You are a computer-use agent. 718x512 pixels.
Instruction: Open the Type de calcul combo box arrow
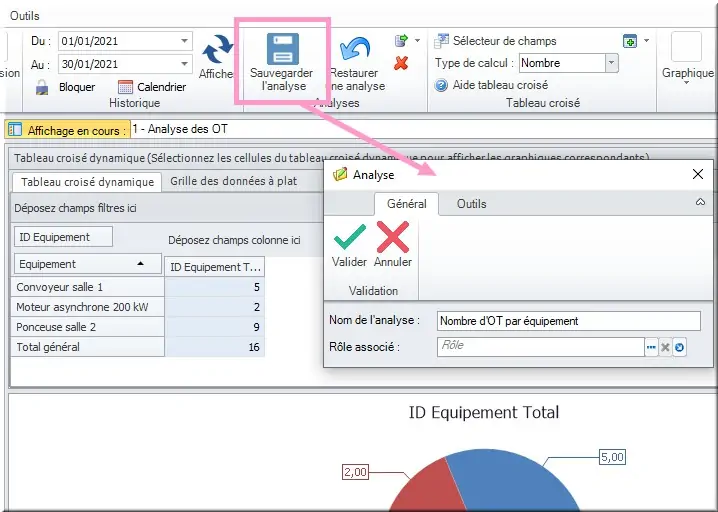[x=611, y=63]
